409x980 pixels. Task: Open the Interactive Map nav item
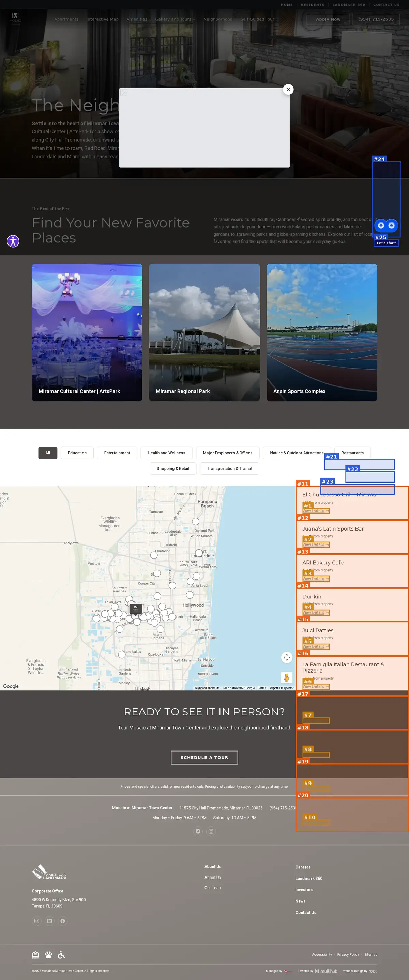click(x=103, y=19)
